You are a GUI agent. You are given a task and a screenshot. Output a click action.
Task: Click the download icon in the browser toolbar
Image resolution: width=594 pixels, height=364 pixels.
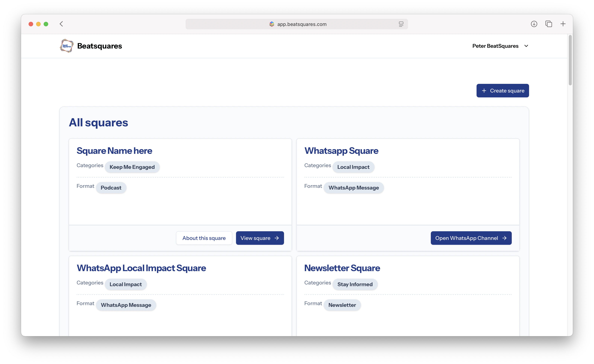pyautogui.click(x=534, y=24)
